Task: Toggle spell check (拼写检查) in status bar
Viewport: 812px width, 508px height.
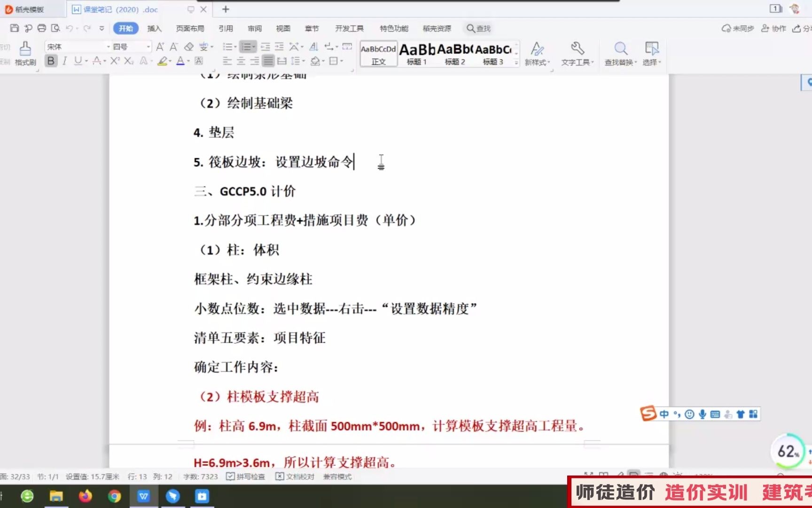Action: click(x=245, y=476)
